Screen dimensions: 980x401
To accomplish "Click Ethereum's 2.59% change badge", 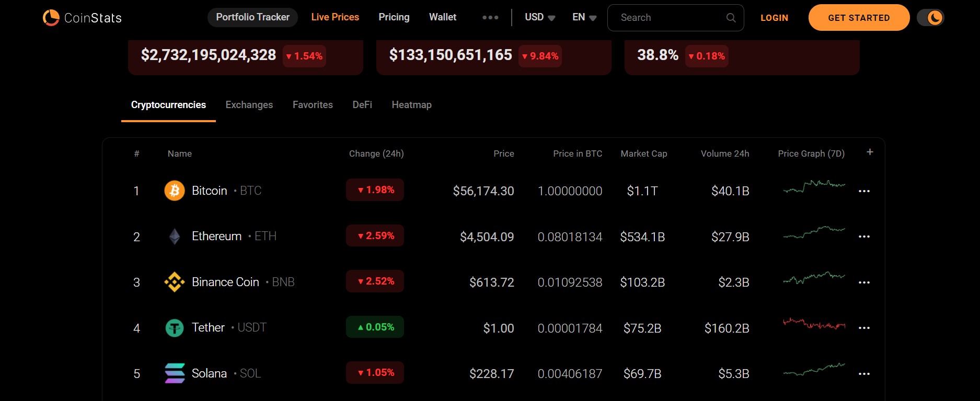I will (375, 235).
